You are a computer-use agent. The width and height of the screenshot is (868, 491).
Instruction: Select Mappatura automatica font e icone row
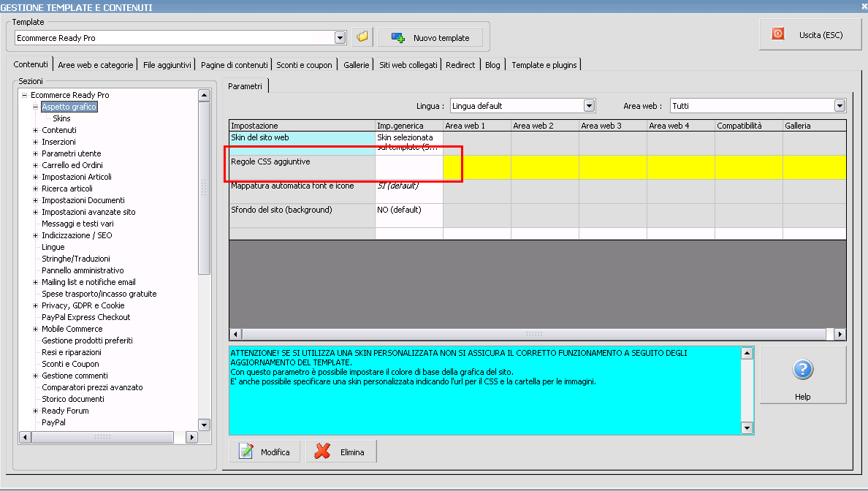(302, 191)
